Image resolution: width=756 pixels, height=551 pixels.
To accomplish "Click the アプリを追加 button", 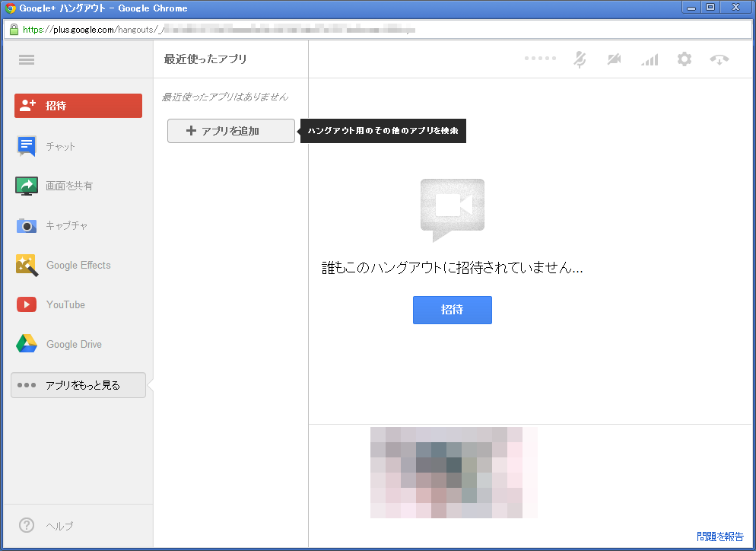I will pos(230,131).
